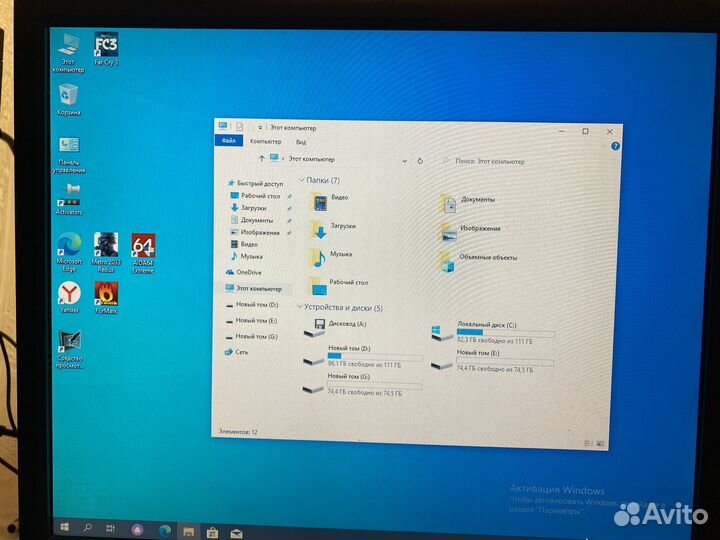The image size is (720, 540).
Task: Open the Файл menu tab
Action: 229,142
